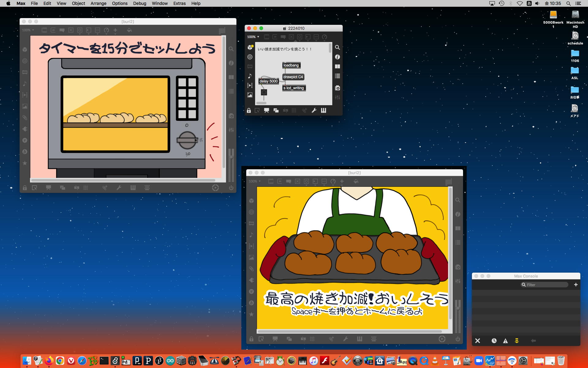Open the Inspector info icon in 2224010

tap(337, 57)
